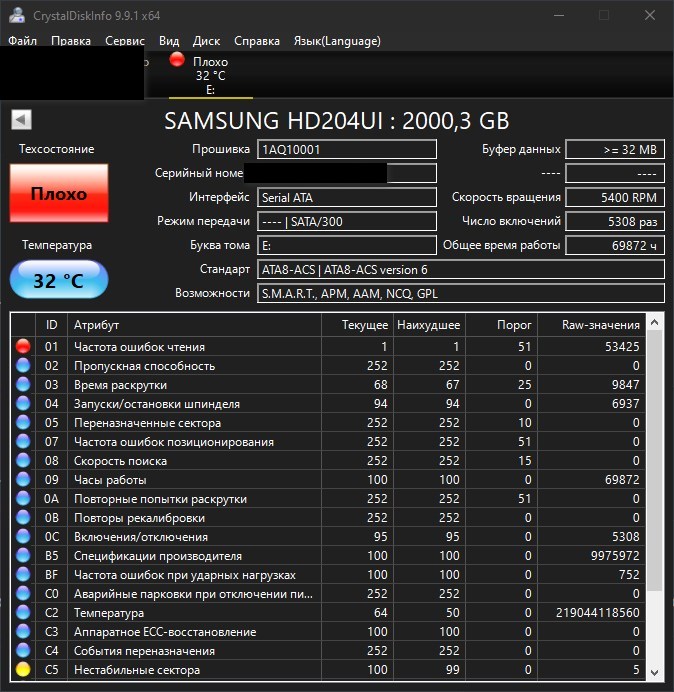The image size is (674, 692).
Task: Click the 32 °C temperature button
Action: pyautogui.click(x=59, y=280)
